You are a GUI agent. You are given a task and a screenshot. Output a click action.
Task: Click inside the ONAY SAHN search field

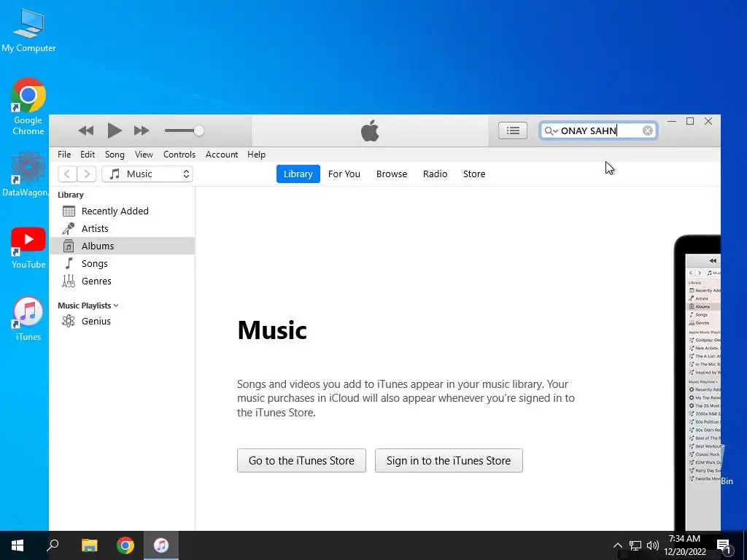(599, 131)
